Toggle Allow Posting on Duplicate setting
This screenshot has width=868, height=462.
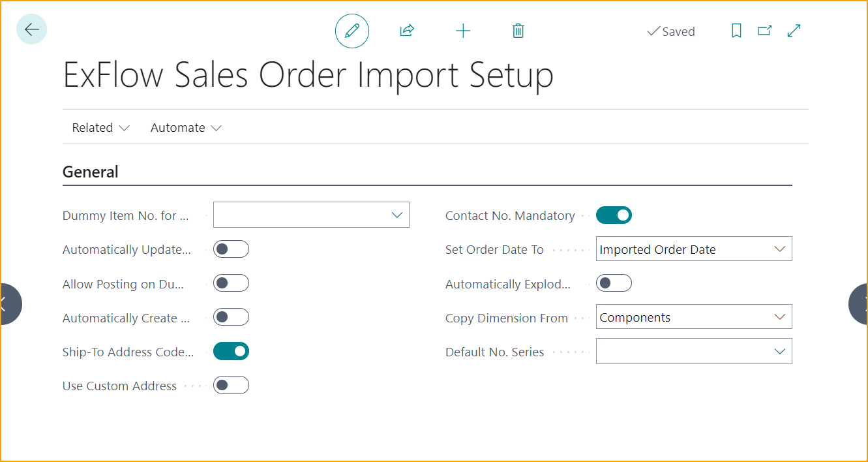[231, 283]
